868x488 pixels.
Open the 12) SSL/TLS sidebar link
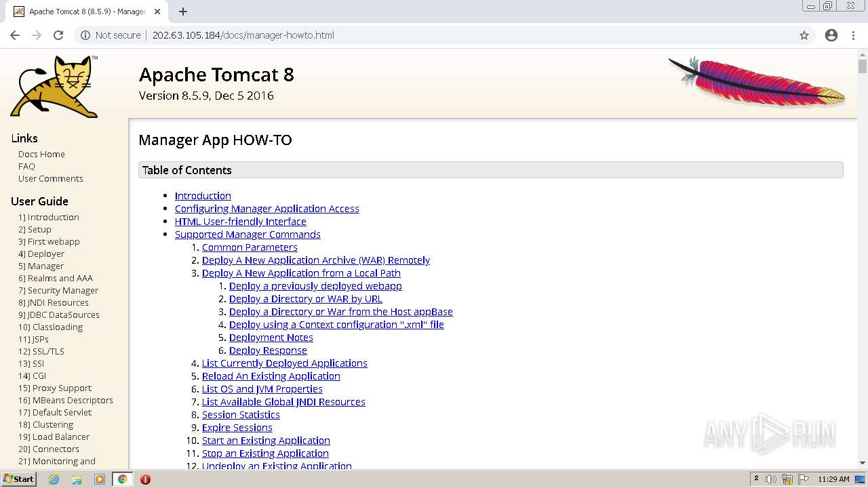(41, 351)
